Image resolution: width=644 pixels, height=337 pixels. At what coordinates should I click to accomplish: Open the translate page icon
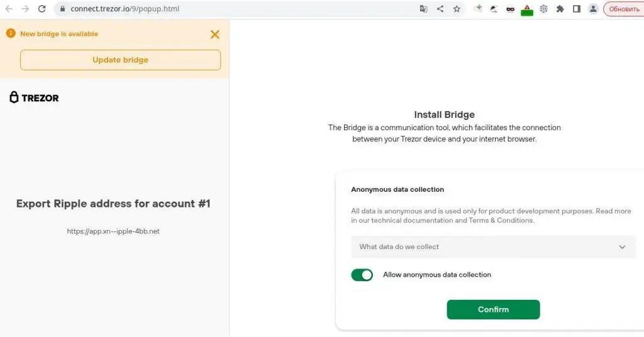423,9
